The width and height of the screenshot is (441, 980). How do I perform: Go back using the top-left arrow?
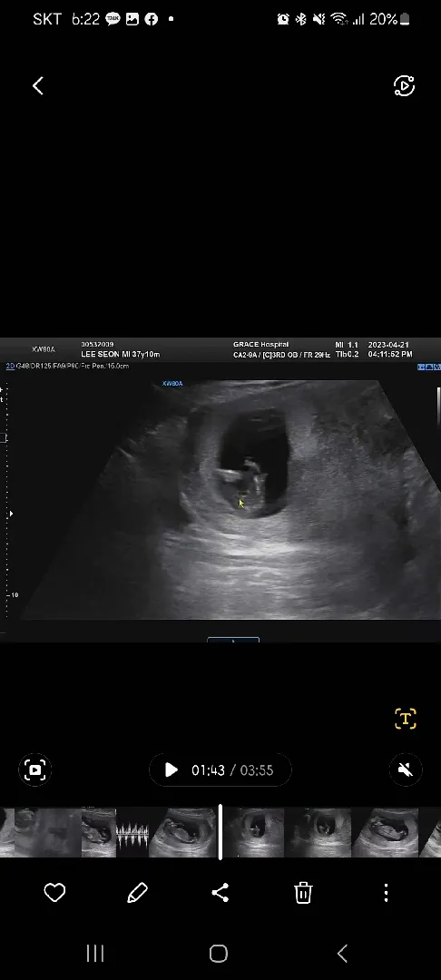coord(38,85)
